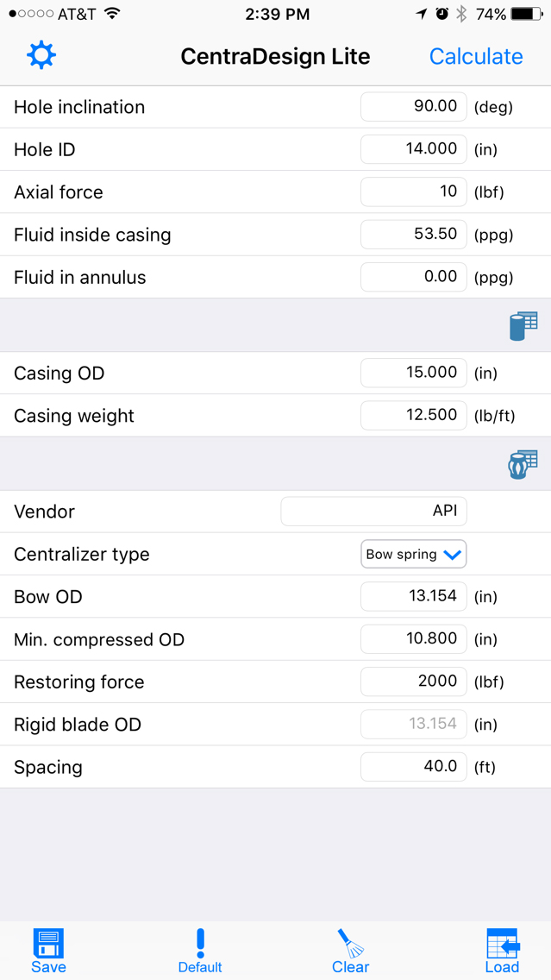Tap the Spacing input field
The height and width of the screenshot is (980, 551).
414,767
